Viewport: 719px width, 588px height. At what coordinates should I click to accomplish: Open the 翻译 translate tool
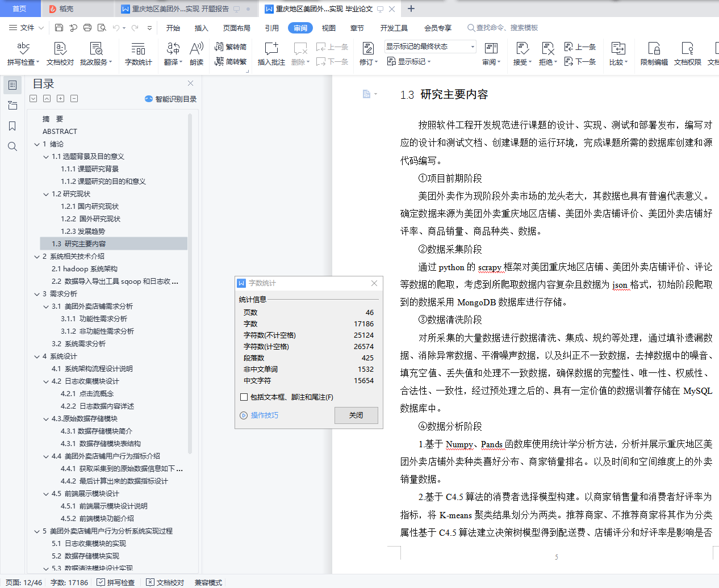(x=173, y=54)
